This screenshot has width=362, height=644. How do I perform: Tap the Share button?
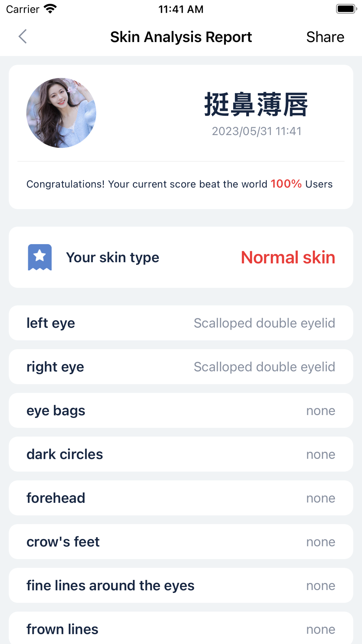pyautogui.click(x=325, y=37)
